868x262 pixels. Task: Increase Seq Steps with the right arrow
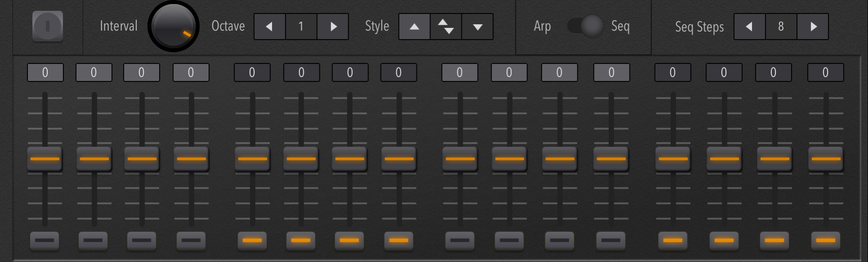tap(813, 27)
